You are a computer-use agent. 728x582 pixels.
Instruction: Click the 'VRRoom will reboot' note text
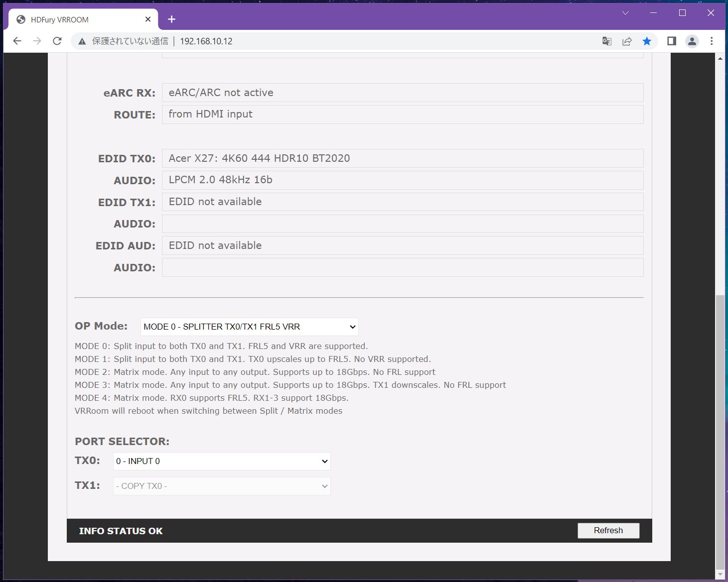coord(208,411)
